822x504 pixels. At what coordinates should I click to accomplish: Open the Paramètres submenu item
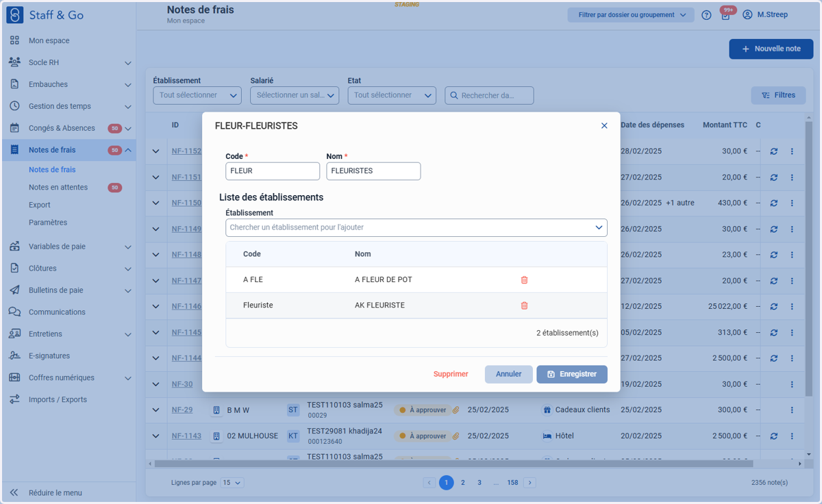[48, 223]
